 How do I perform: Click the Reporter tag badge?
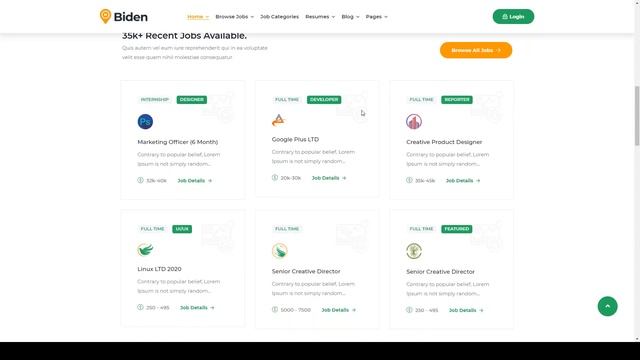point(457,100)
